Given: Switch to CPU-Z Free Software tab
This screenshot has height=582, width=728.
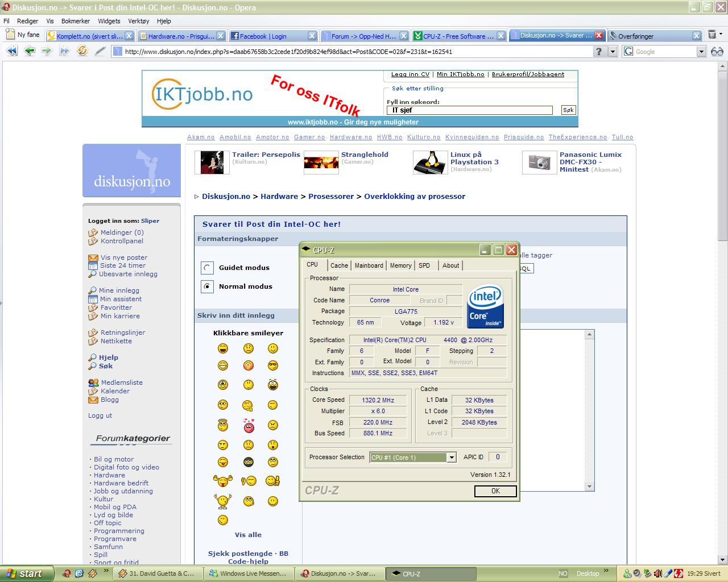Looking at the screenshot, I should [458, 36].
